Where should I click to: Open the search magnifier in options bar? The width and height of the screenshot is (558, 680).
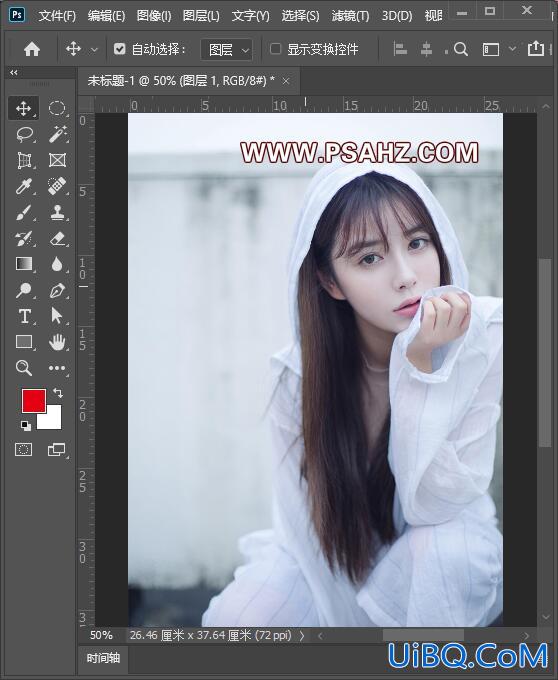point(461,49)
